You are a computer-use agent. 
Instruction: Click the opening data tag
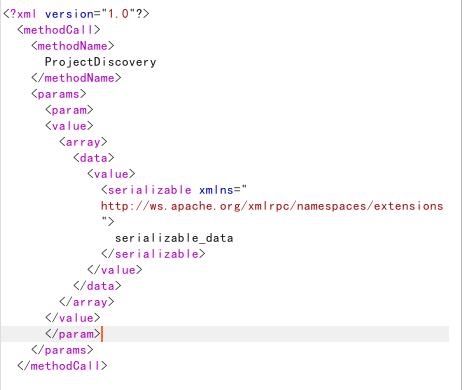pos(94,158)
